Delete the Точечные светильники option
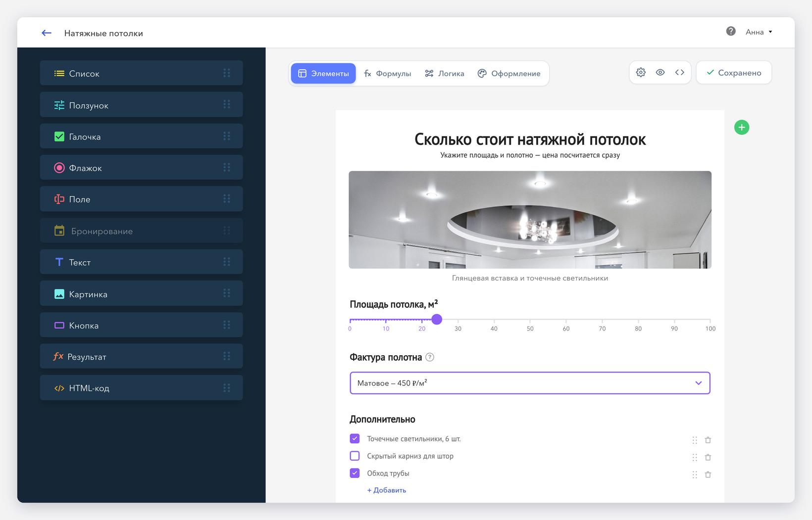 tap(708, 440)
